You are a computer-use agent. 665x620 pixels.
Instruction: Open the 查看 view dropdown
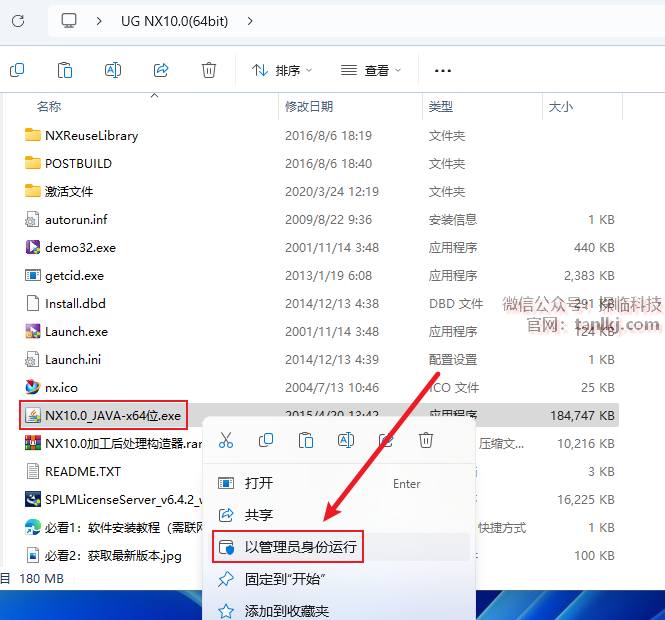tap(371, 70)
